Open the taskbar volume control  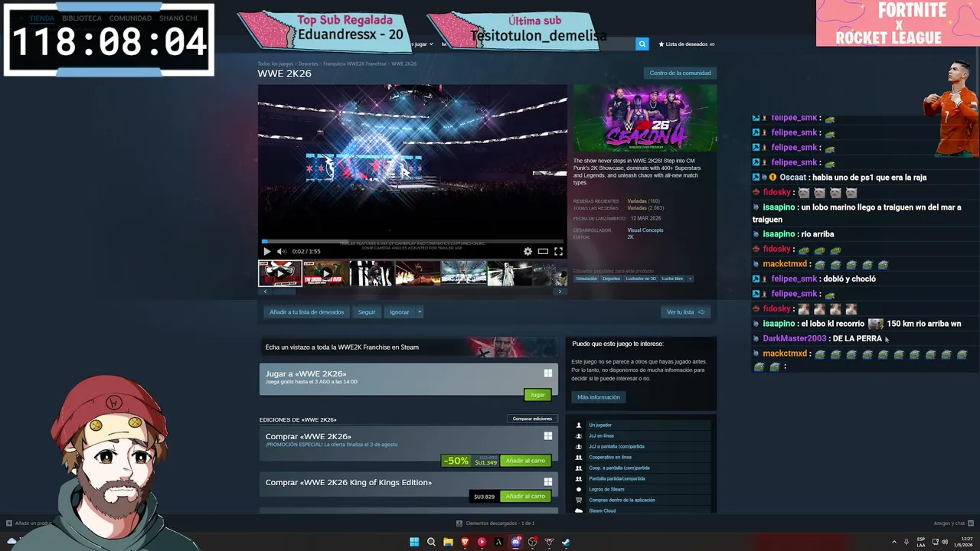point(945,542)
